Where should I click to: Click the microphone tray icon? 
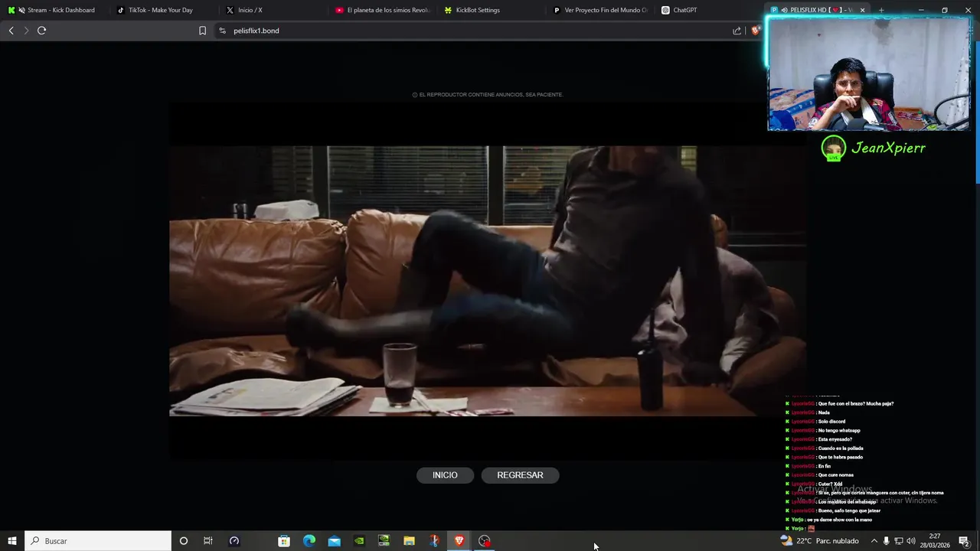click(x=887, y=541)
